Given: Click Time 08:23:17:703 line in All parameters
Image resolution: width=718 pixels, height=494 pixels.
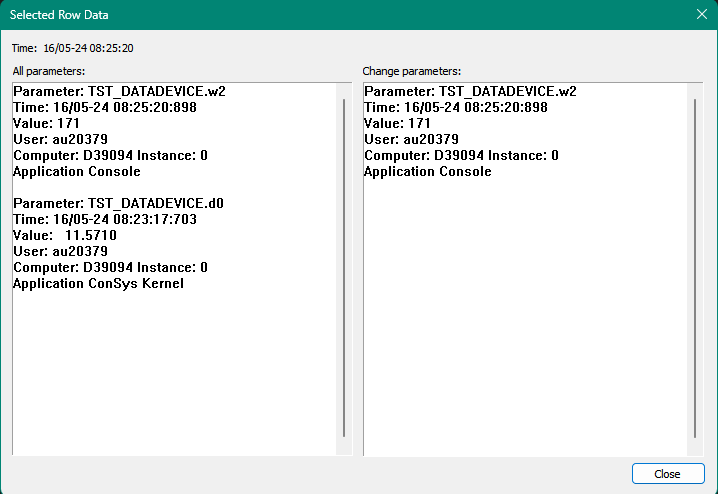Looking at the screenshot, I should coord(105,219).
